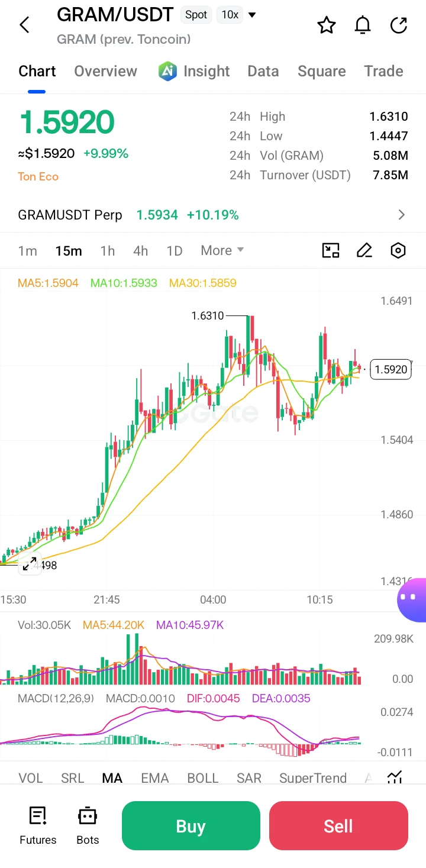Expand the More timeframes dropdown
Image resolution: width=426 pixels, height=868 pixels.
pos(222,250)
